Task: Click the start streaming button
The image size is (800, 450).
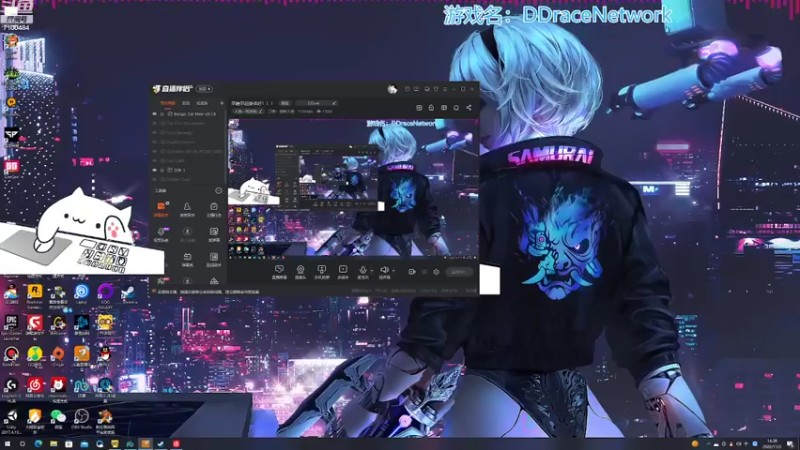Action: point(459,272)
